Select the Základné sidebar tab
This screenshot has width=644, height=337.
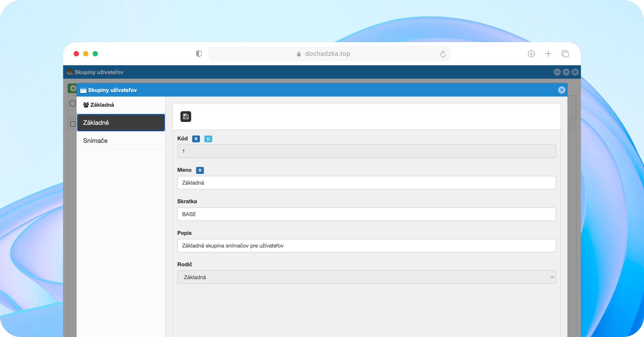pos(121,123)
